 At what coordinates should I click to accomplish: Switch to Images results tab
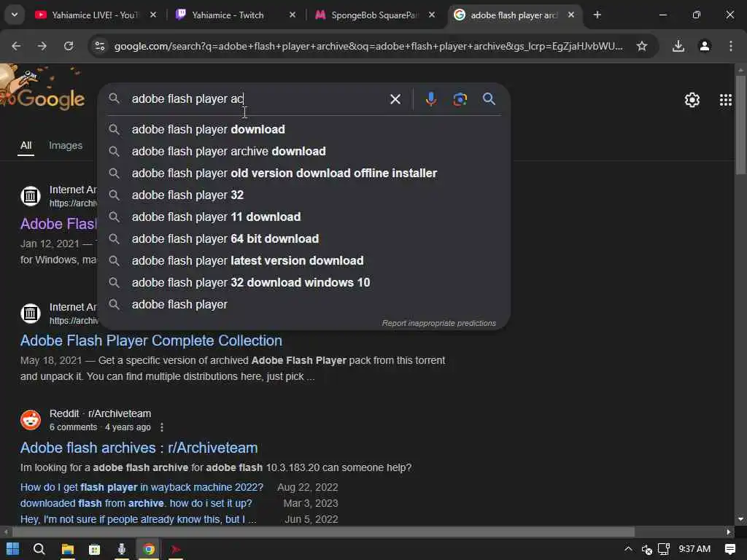pyautogui.click(x=66, y=146)
